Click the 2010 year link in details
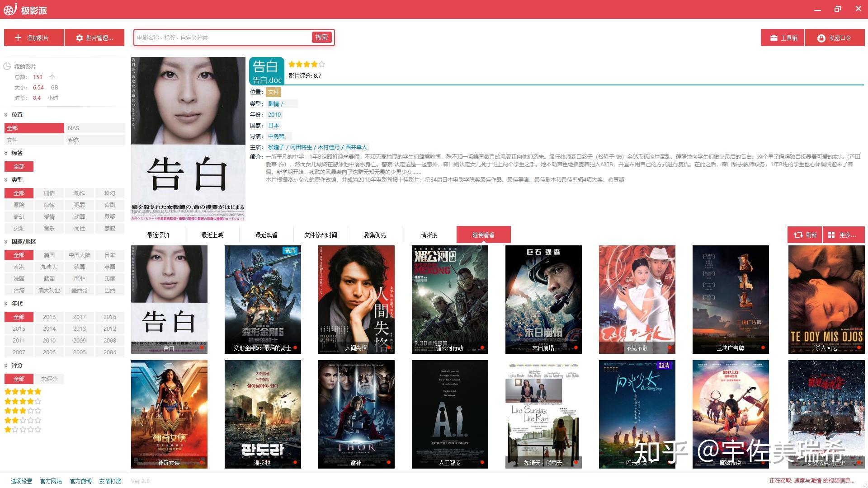Screen dimensions: 868x488 click(274, 115)
